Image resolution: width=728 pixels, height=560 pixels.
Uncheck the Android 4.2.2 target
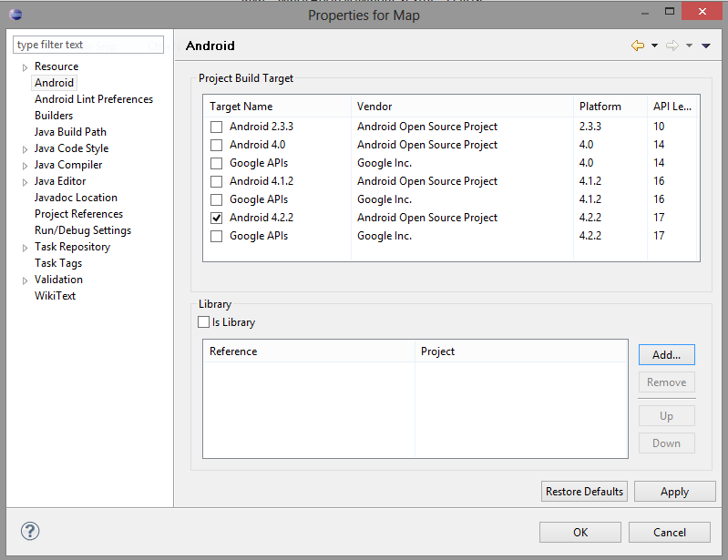[216, 218]
